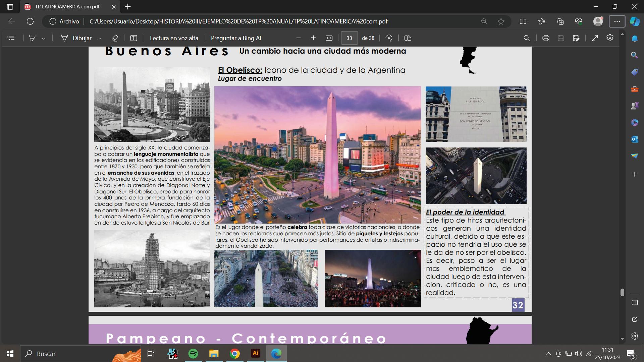This screenshot has width=644, height=362.
Task: Click Lectura en voz alta button
Action: tap(174, 38)
